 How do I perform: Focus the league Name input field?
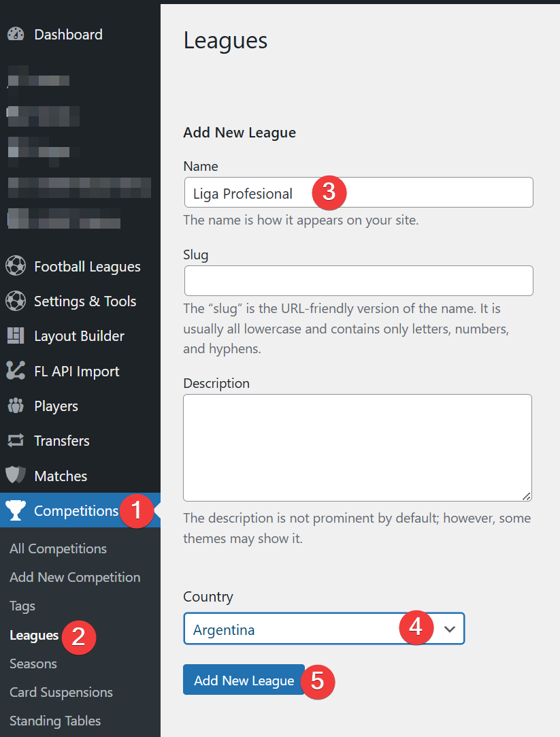pos(359,192)
